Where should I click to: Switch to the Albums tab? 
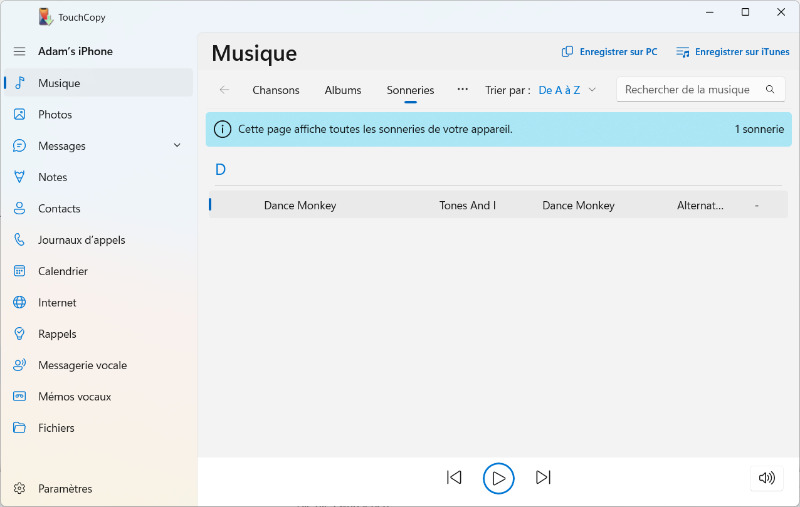coord(343,90)
